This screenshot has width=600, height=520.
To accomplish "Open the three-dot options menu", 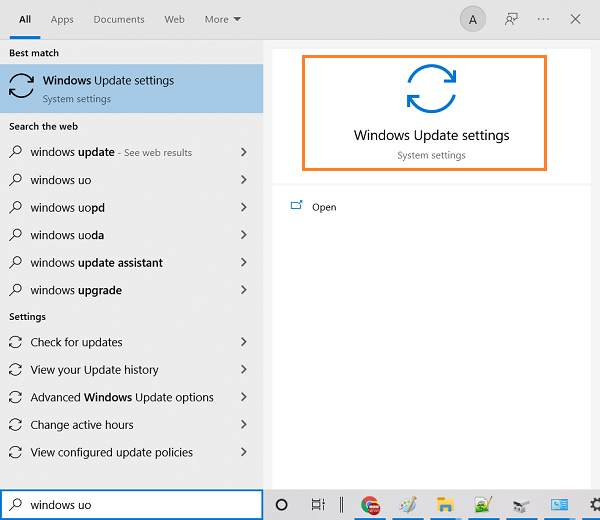I will click(543, 19).
